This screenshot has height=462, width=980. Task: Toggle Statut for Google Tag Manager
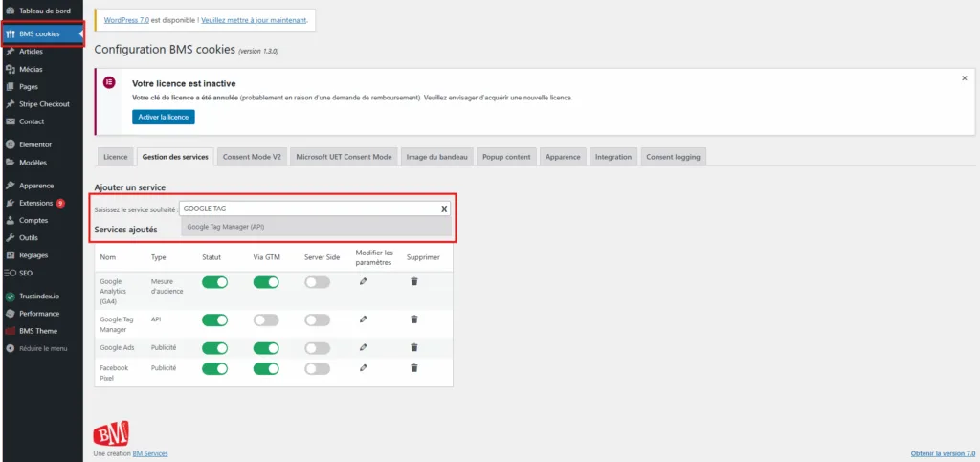click(x=215, y=319)
